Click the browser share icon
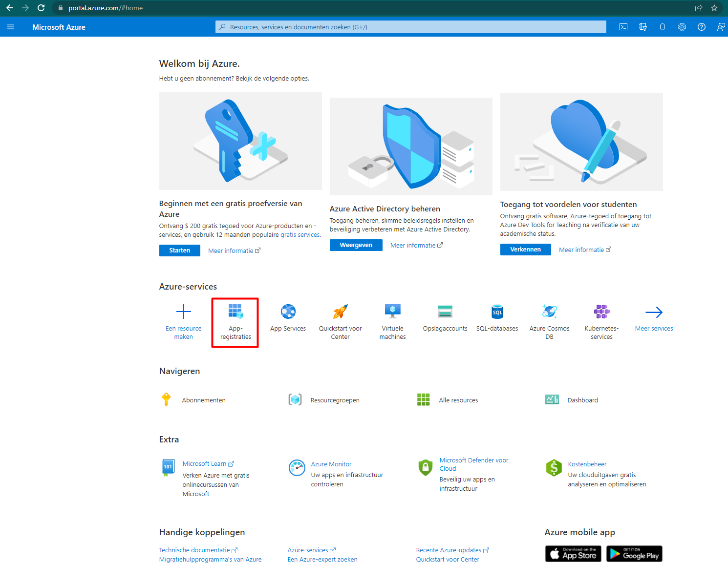Screen dimensions: 728x585 point(699,8)
